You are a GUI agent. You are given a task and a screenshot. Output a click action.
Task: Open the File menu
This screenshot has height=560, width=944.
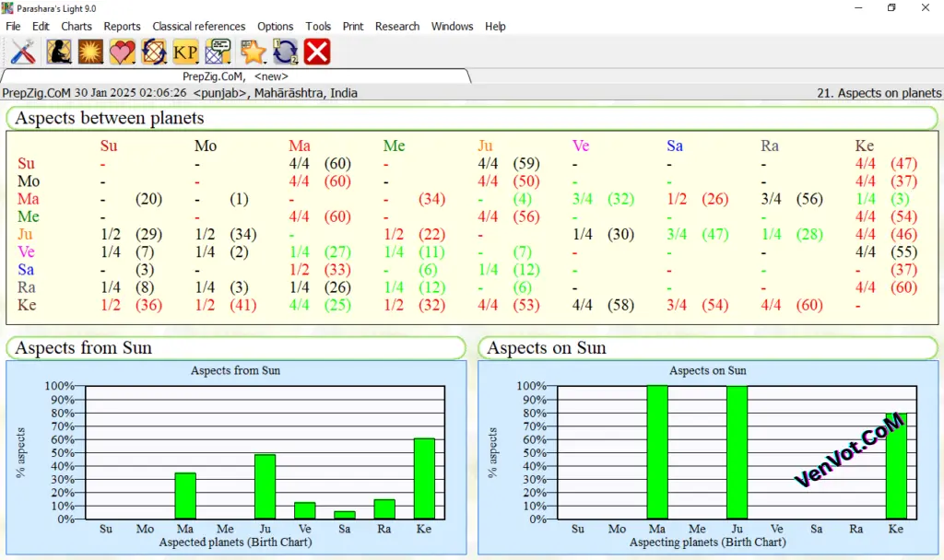pyautogui.click(x=13, y=27)
